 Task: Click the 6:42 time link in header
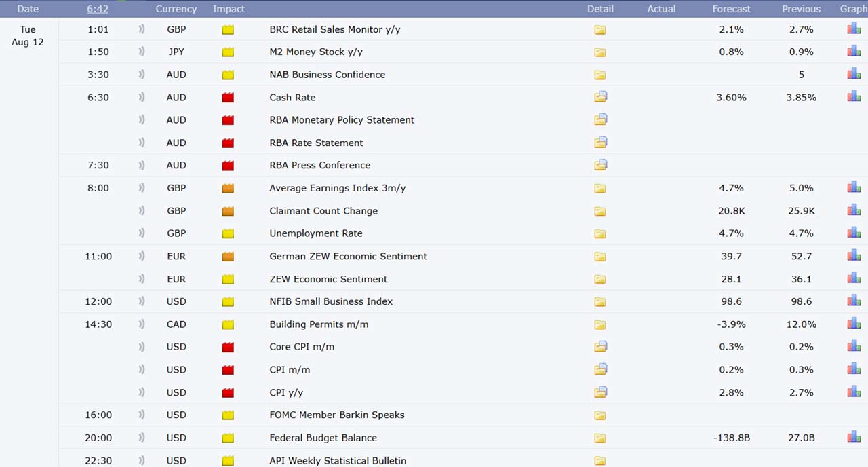98,9
